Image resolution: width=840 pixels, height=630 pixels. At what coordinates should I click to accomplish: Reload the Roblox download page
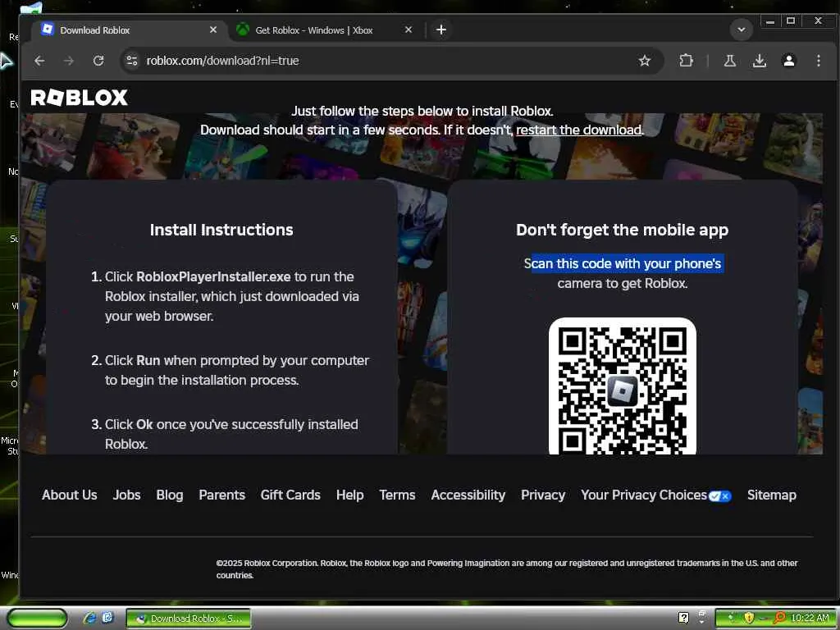(98, 61)
